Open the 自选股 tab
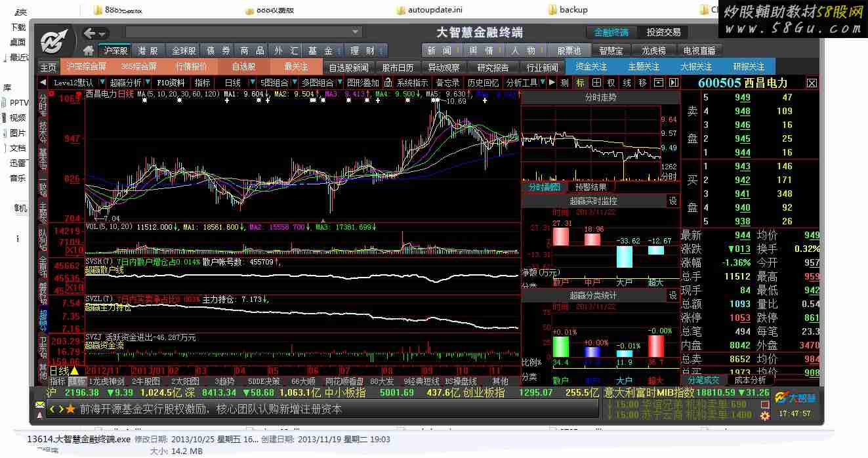 click(244, 66)
